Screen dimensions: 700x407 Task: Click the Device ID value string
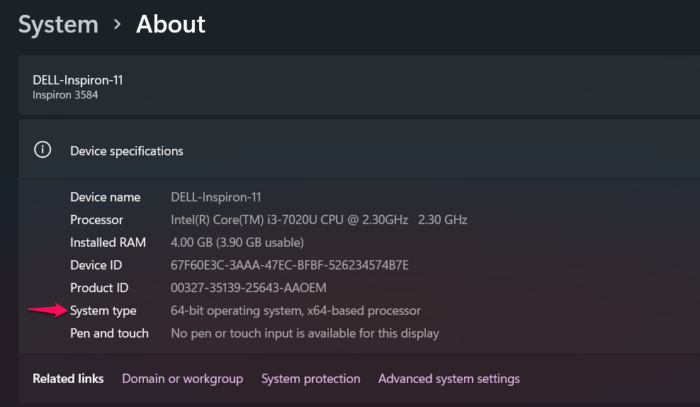coord(289,266)
